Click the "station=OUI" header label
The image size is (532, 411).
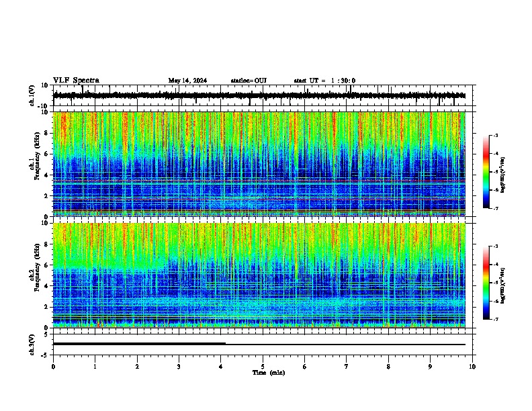point(249,81)
